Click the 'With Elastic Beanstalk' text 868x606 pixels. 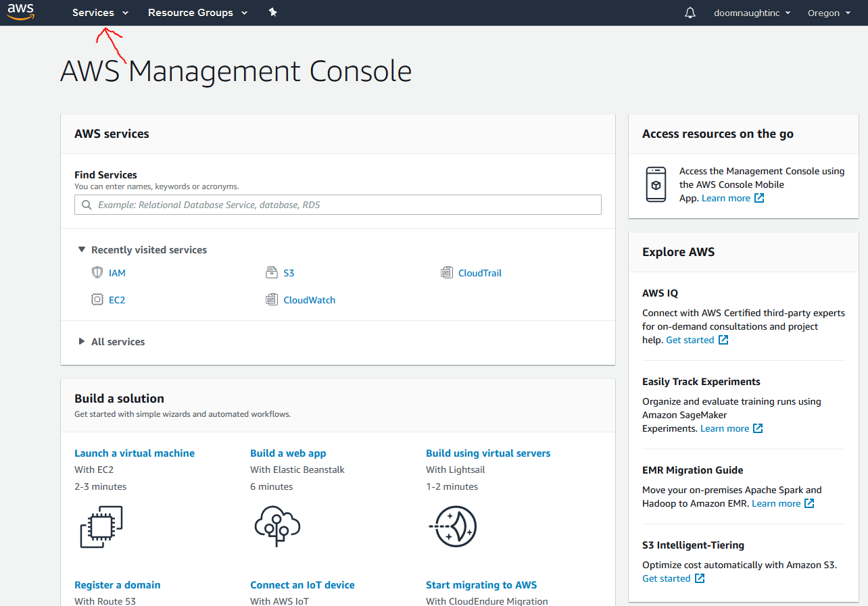coord(296,470)
